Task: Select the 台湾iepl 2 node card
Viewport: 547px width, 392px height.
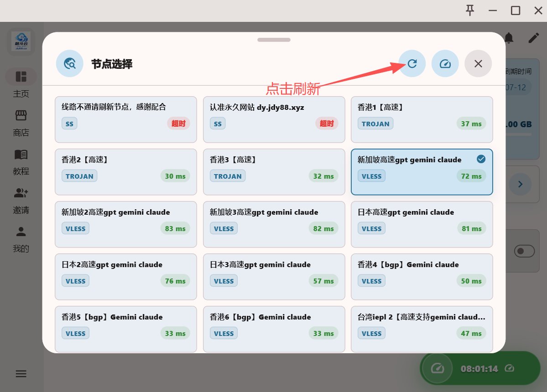Action: click(422, 329)
